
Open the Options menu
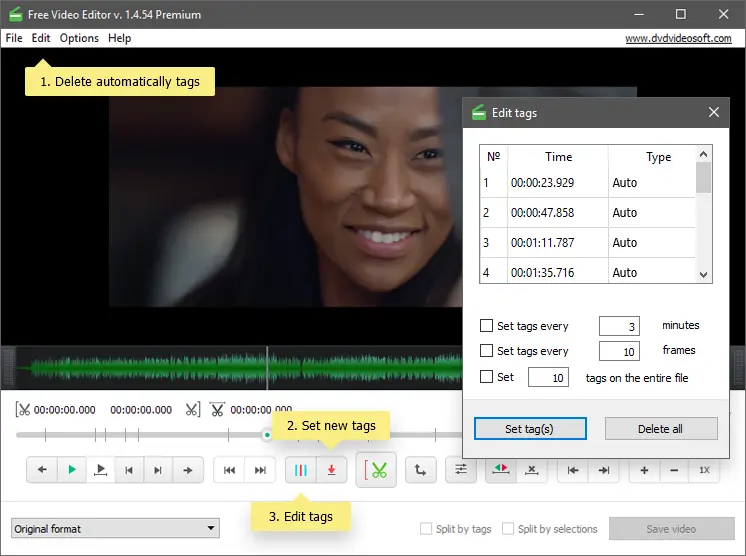pyautogui.click(x=79, y=38)
